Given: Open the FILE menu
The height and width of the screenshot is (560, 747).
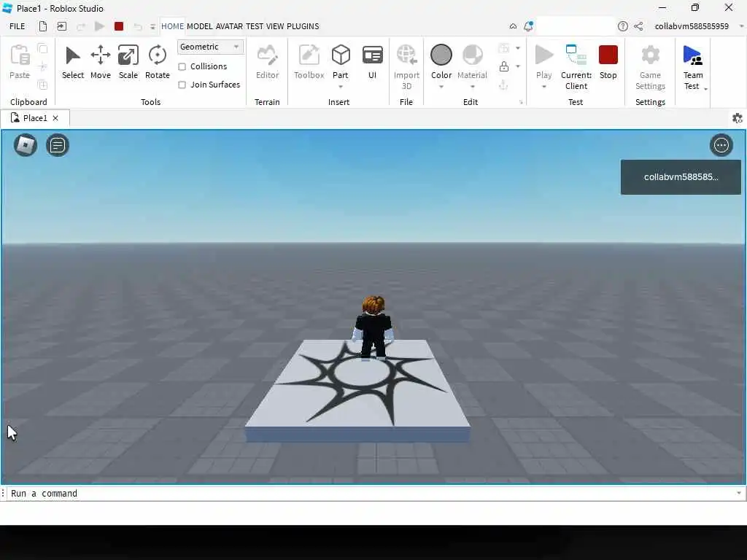Looking at the screenshot, I should click(18, 26).
